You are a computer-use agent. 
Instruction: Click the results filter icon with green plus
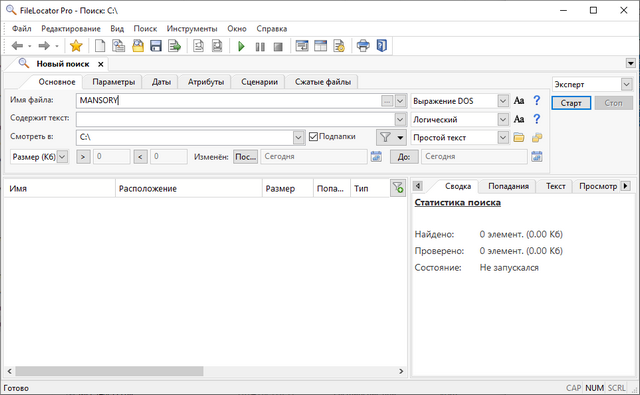[398, 188]
